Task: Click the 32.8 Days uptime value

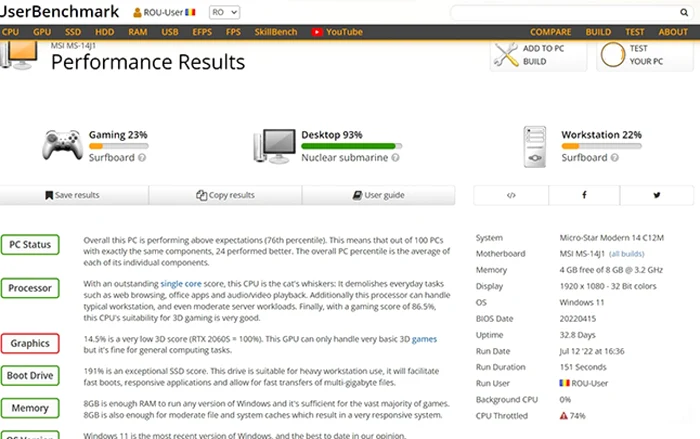Action: point(577,335)
